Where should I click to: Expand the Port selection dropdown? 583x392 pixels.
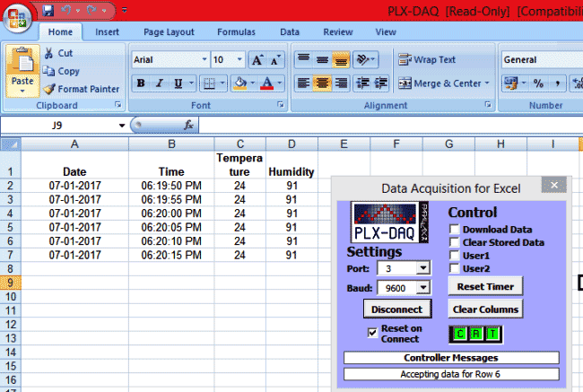[x=422, y=268]
